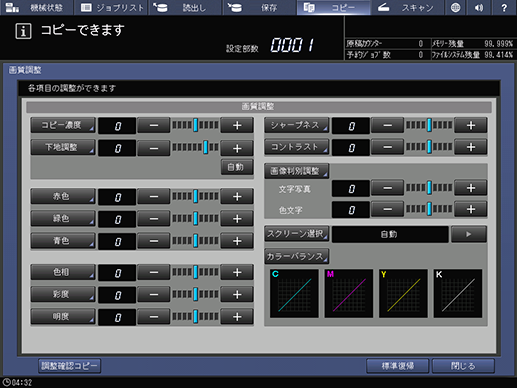Open help with the question mark icon

pos(504,7)
